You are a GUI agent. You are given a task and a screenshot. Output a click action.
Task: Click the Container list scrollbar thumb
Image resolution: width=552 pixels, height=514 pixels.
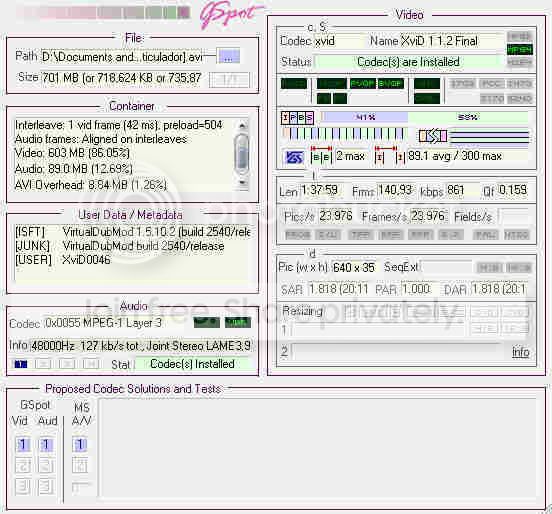click(242, 153)
